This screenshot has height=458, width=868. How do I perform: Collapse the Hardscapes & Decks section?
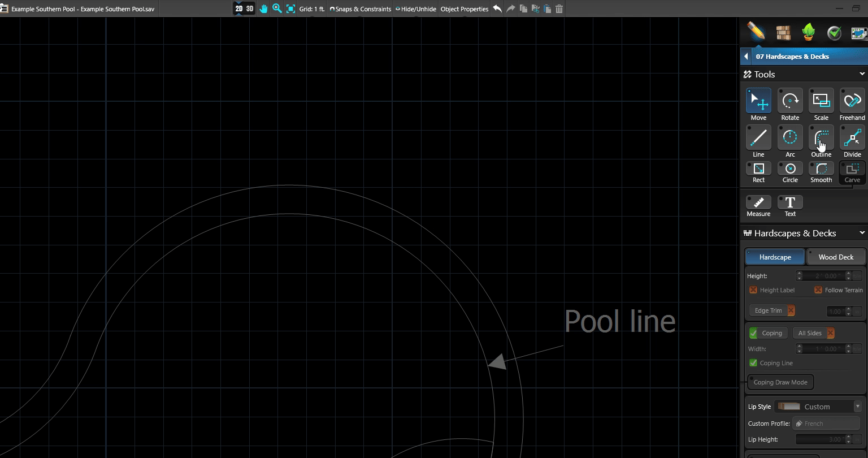[861, 232]
